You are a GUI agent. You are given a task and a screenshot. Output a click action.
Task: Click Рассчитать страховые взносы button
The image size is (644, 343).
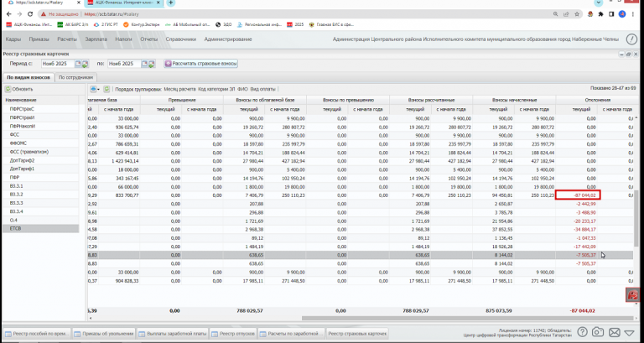pos(202,63)
